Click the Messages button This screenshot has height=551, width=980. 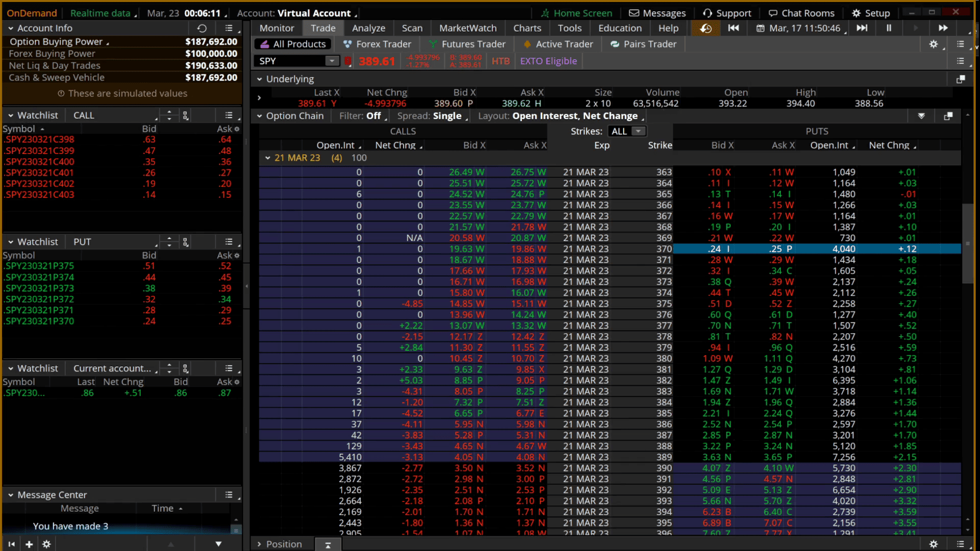(x=657, y=13)
